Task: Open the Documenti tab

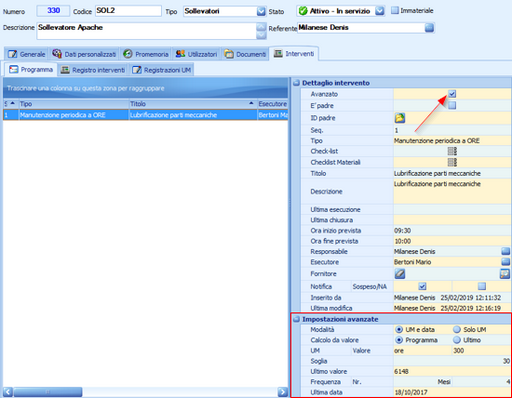Action: pyautogui.click(x=245, y=54)
